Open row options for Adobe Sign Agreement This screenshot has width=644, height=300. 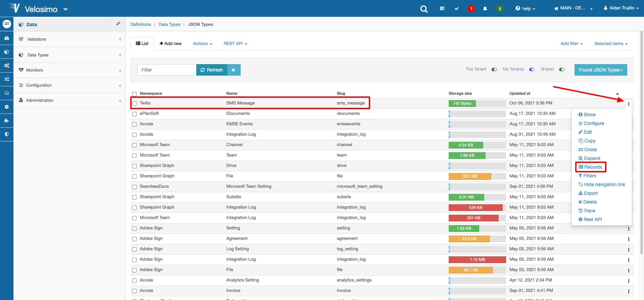[x=629, y=239]
